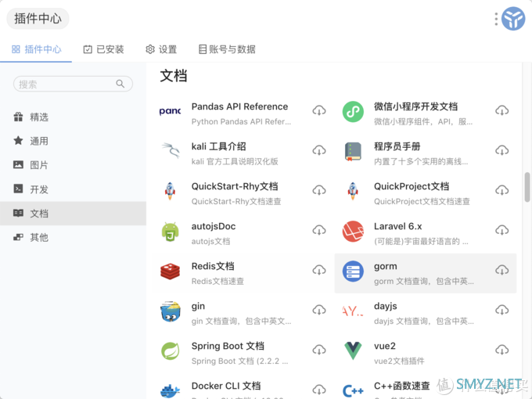Viewport: 532px width, 399px height.
Task: Click the Redis文档速查 description
Action: point(217,282)
